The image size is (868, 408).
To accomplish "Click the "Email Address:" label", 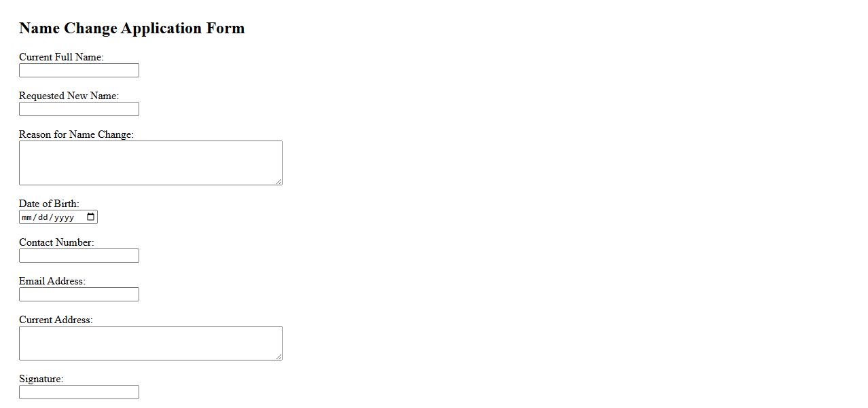I will (x=52, y=281).
